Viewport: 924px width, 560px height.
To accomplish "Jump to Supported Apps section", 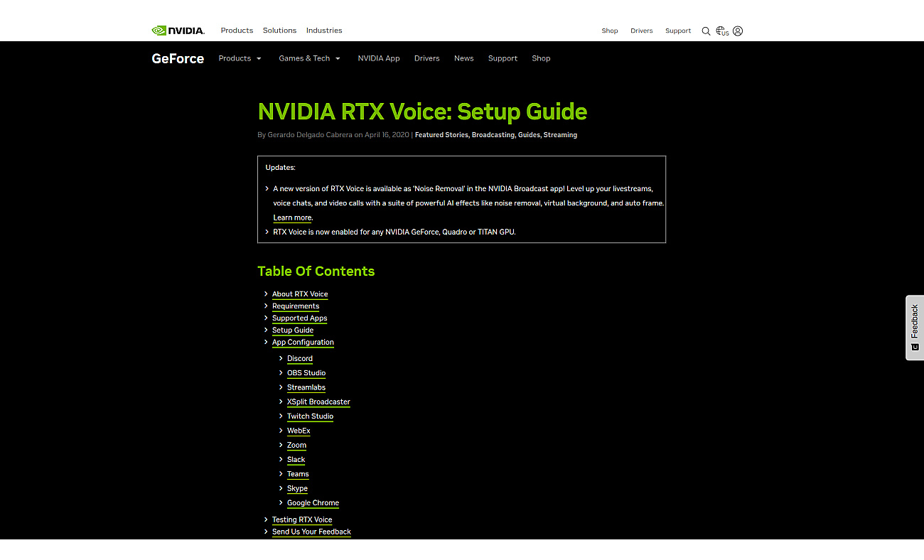I will tap(299, 318).
